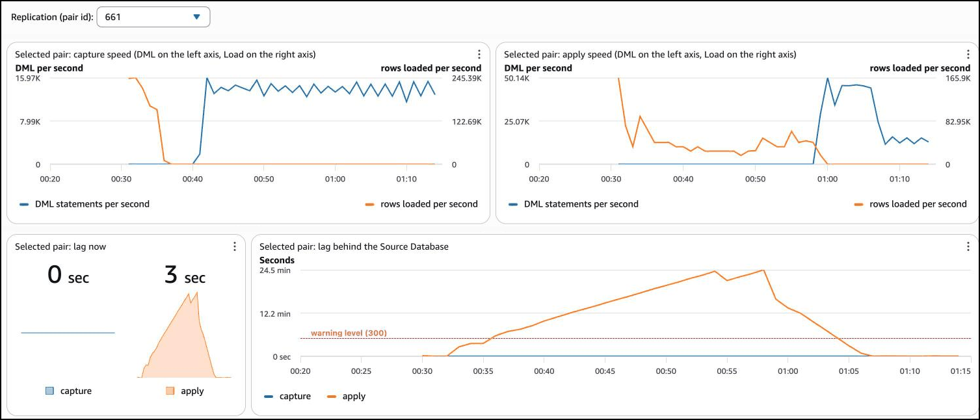This screenshot has height=420, width=980.
Task: Click 'Selected pair: lag now' title
Action: (60, 246)
